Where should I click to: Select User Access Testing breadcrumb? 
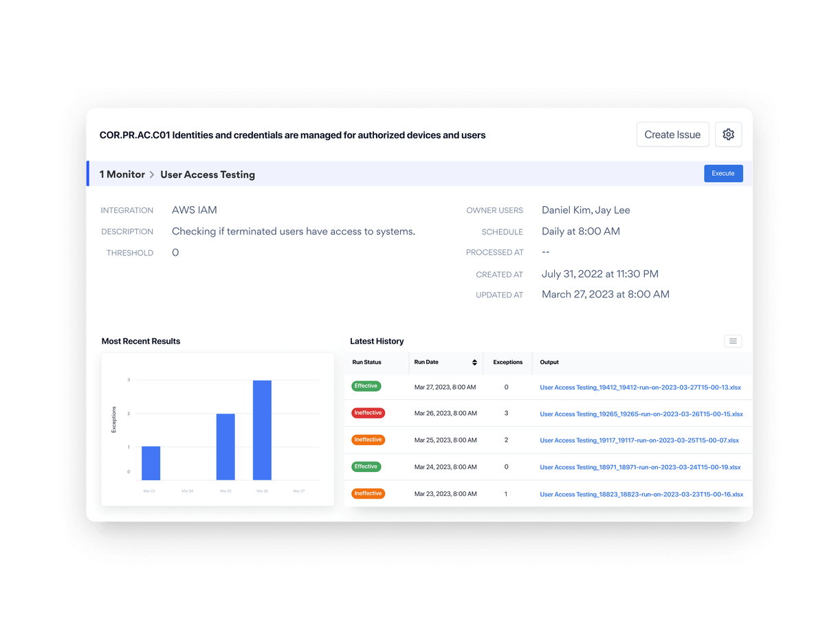[208, 175]
